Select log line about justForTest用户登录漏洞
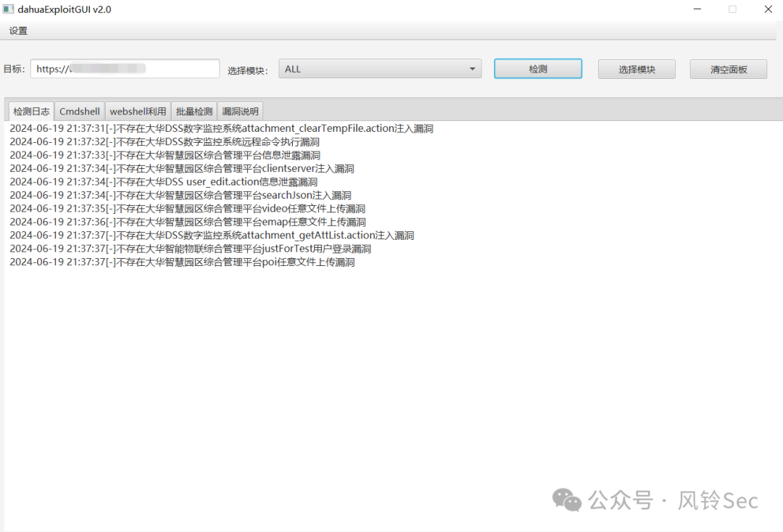Screen dimensions: 783x532 [x=190, y=249]
